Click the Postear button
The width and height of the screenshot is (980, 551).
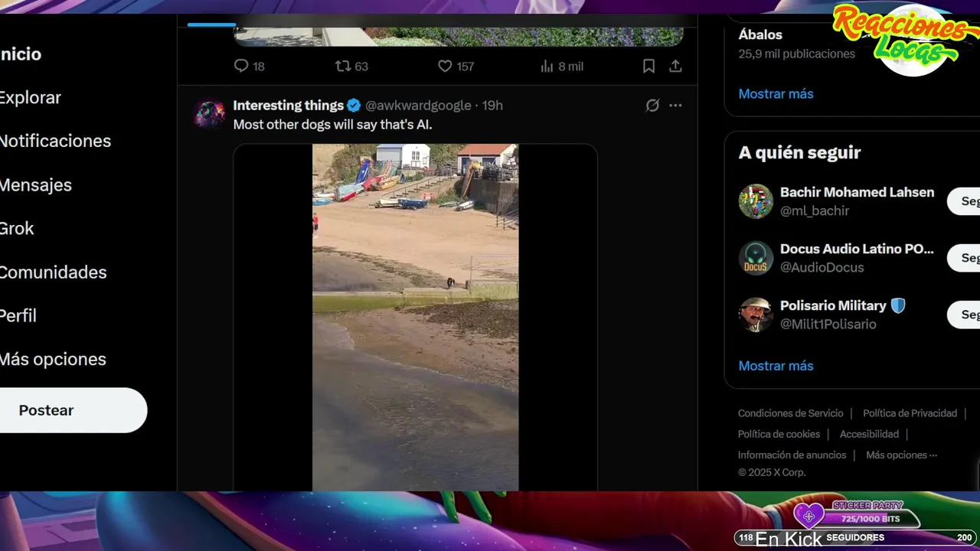(73, 410)
